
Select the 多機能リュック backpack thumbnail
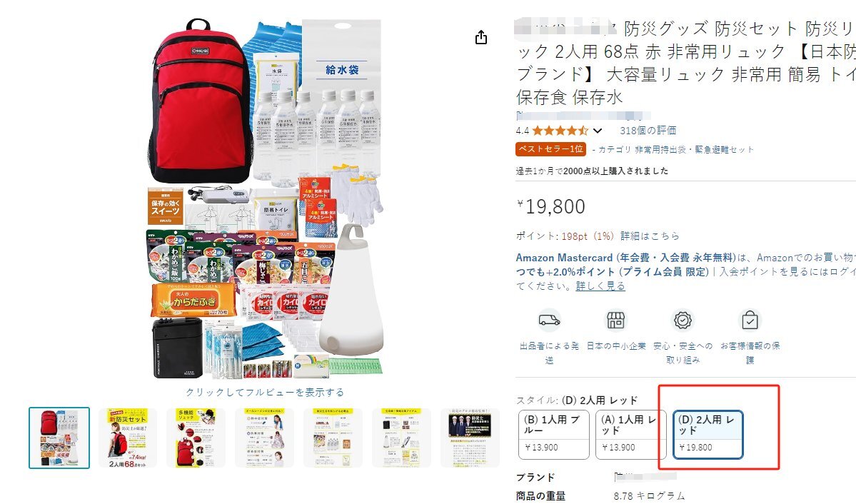point(196,438)
